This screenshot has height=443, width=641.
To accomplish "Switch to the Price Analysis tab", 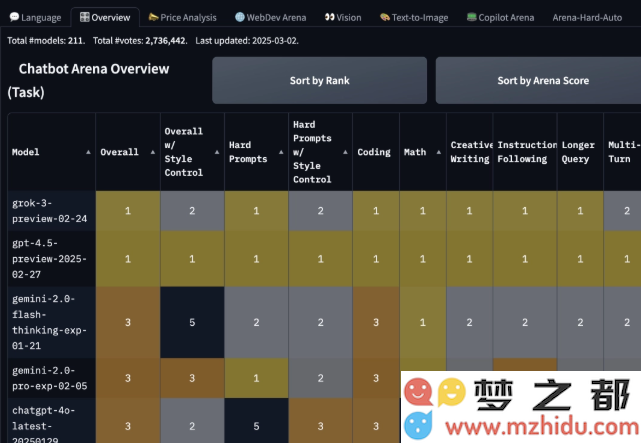I will (x=182, y=18).
